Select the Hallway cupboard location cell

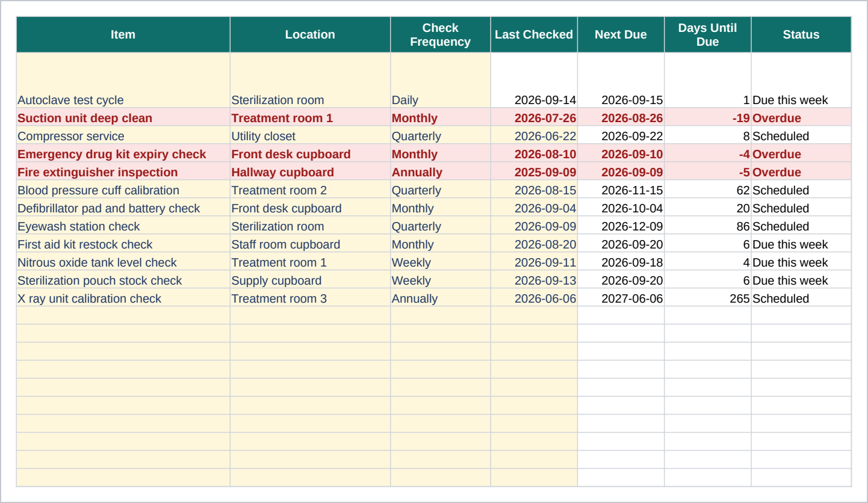[310, 171]
